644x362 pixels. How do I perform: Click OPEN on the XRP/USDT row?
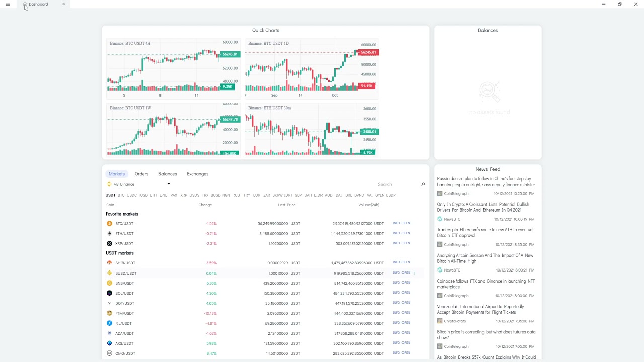(x=406, y=243)
